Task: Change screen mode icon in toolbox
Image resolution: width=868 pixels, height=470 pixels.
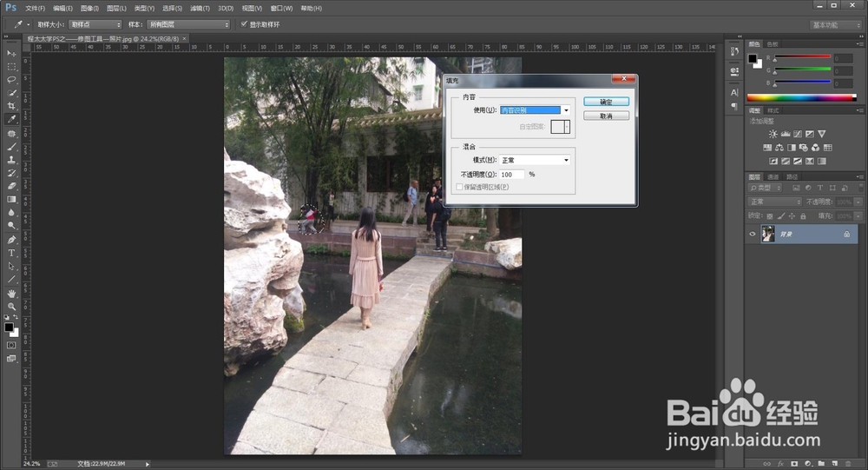Action: click(x=11, y=359)
